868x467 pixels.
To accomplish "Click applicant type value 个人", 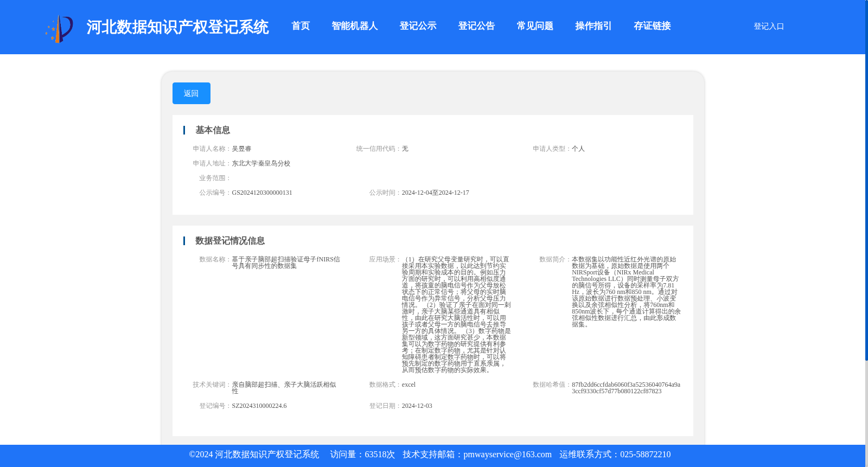I will [x=578, y=149].
